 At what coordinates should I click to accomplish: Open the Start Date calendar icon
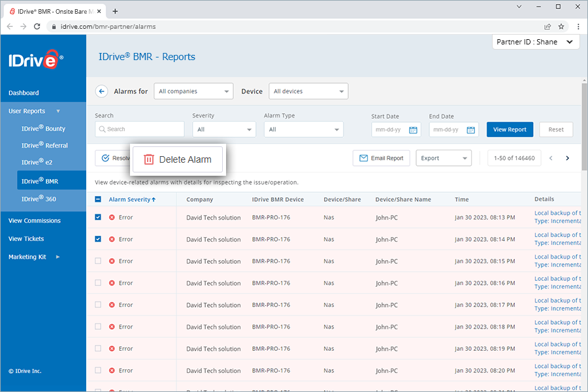coord(413,130)
